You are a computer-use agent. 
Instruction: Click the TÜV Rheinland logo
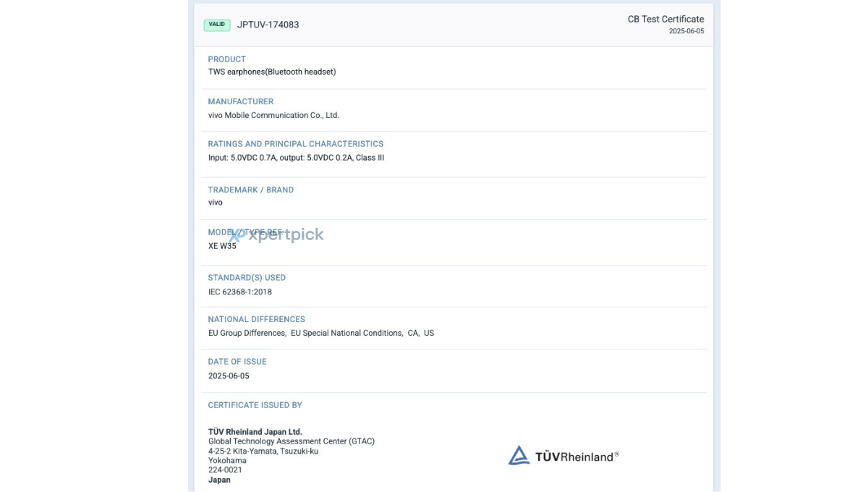pyautogui.click(x=563, y=456)
